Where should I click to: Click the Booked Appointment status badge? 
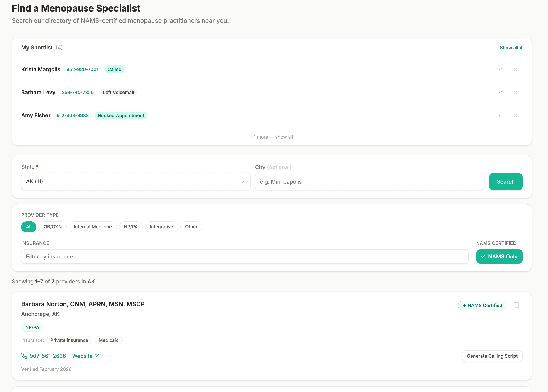(x=121, y=115)
